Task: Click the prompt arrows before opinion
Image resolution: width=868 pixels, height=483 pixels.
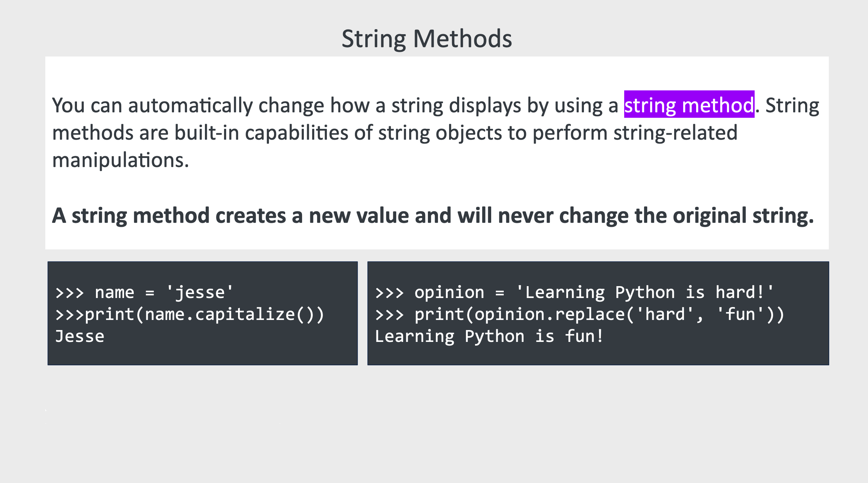Action: 389,293
